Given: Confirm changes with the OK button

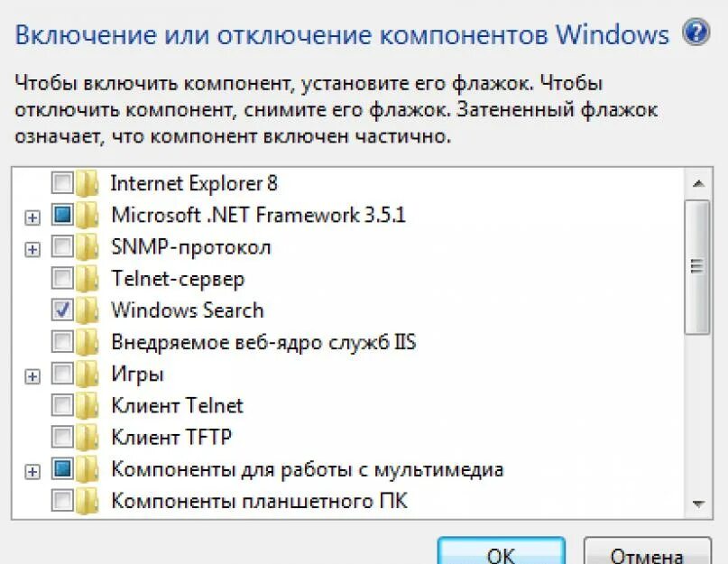Looking at the screenshot, I should coord(502,552).
